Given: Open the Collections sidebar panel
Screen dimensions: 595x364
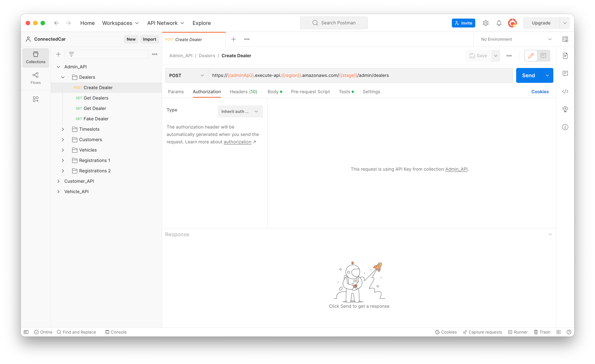Looking at the screenshot, I should click(36, 58).
